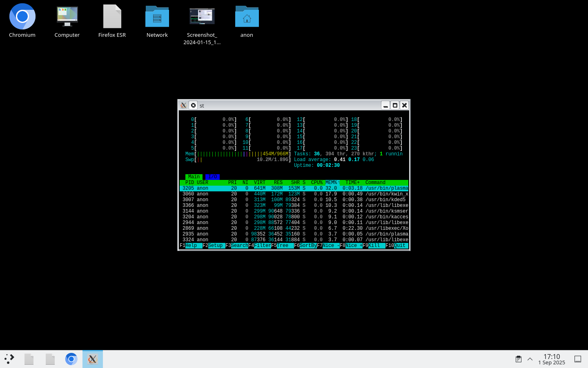The width and height of the screenshot is (588, 368).
Task: Sort by the USER column header
Action: [203, 182]
